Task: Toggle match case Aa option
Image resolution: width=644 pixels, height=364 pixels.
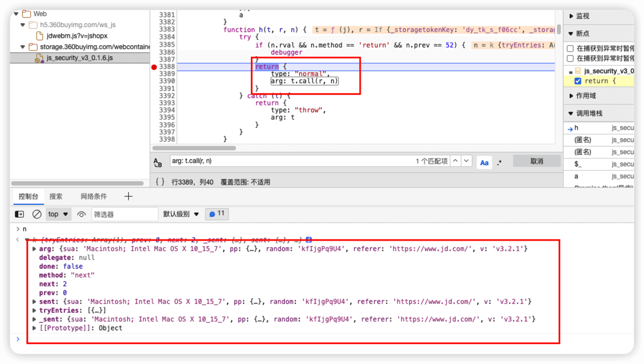Action: point(484,162)
